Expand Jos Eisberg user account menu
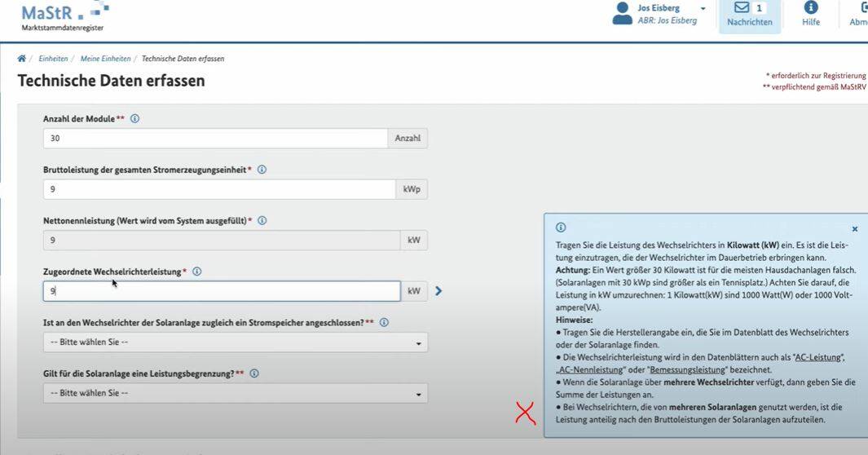 (x=703, y=9)
